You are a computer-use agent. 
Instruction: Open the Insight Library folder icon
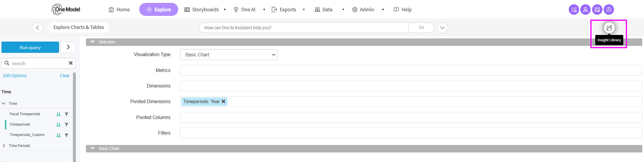(609, 28)
